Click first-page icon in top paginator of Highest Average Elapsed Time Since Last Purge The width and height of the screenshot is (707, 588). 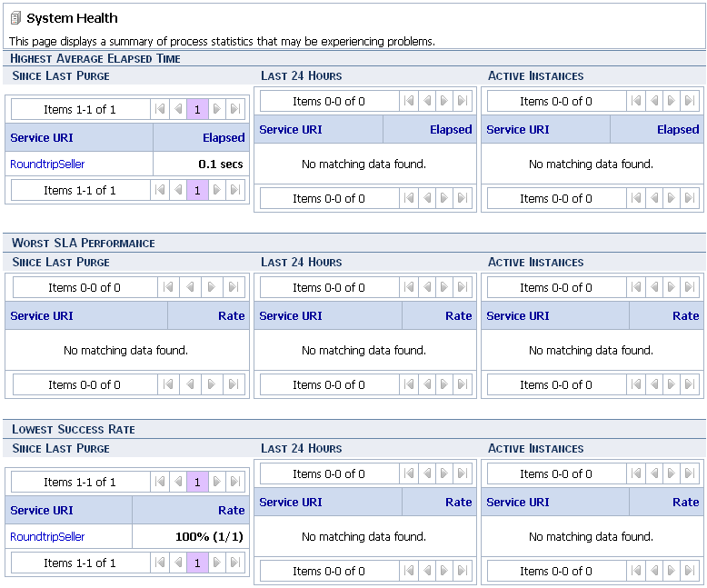[x=161, y=110]
